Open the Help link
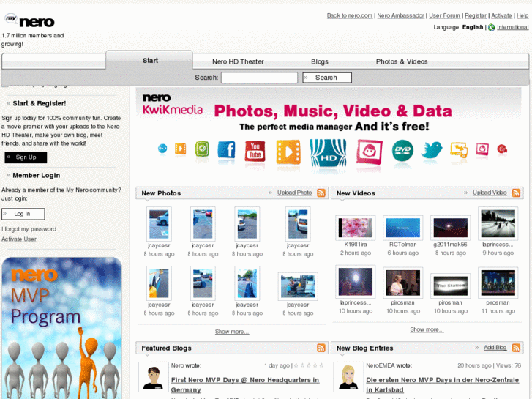The height and width of the screenshot is (399, 532). tap(522, 15)
